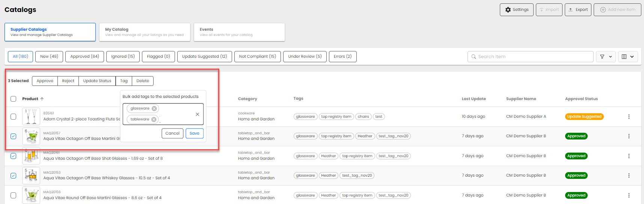This screenshot has height=204, width=644.
Task: Click the Product sort arrow
Action: click(x=42, y=99)
